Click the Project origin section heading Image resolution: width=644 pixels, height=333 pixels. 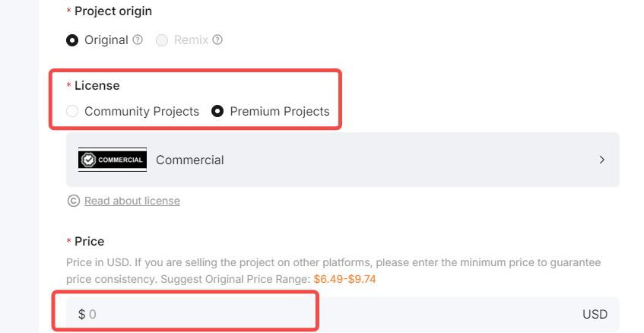click(x=113, y=11)
